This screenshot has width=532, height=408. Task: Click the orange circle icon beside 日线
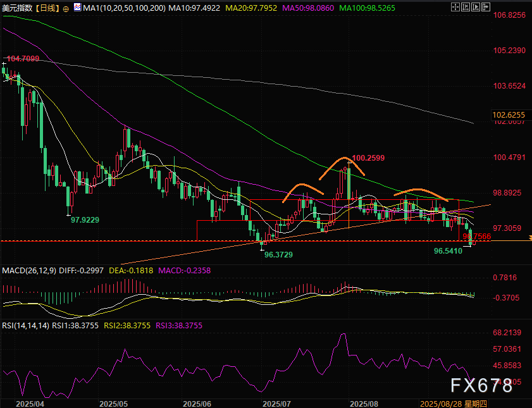66,8
